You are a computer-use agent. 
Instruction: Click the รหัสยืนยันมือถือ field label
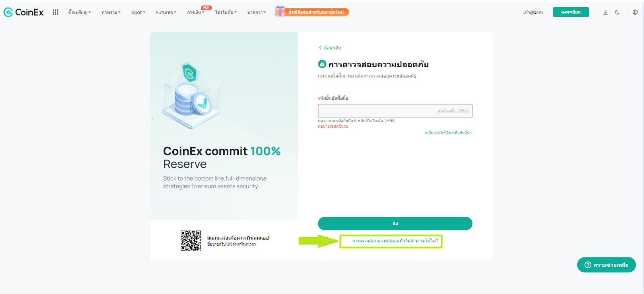pyautogui.click(x=333, y=98)
